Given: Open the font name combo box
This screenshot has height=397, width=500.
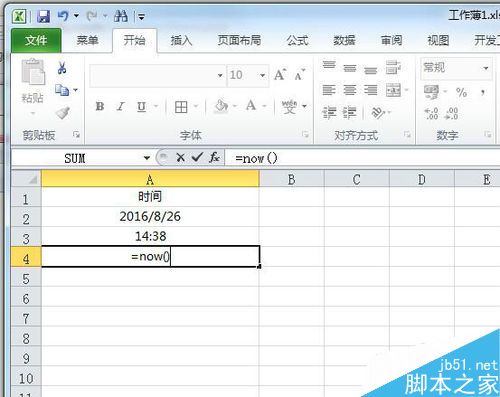Looking at the screenshot, I should (157, 75).
